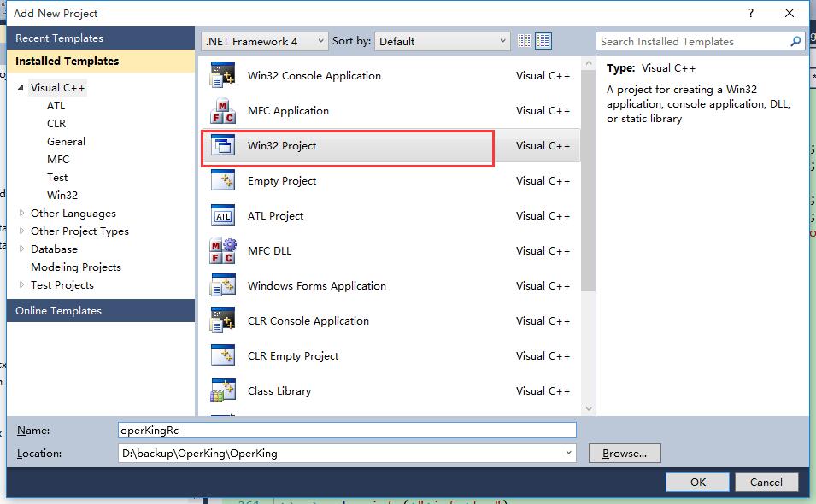The height and width of the screenshot is (504, 816).
Task: Select the ATL Project label
Action: (x=275, y=216)
